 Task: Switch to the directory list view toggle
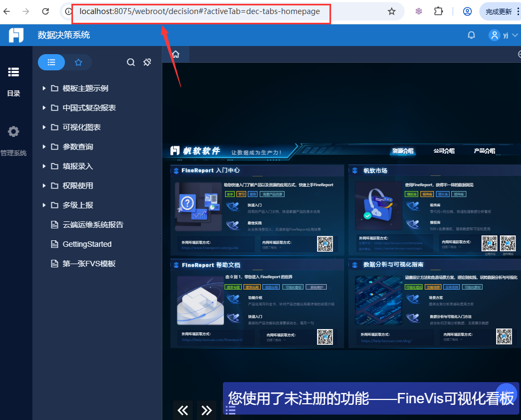(x=51, y=62)
